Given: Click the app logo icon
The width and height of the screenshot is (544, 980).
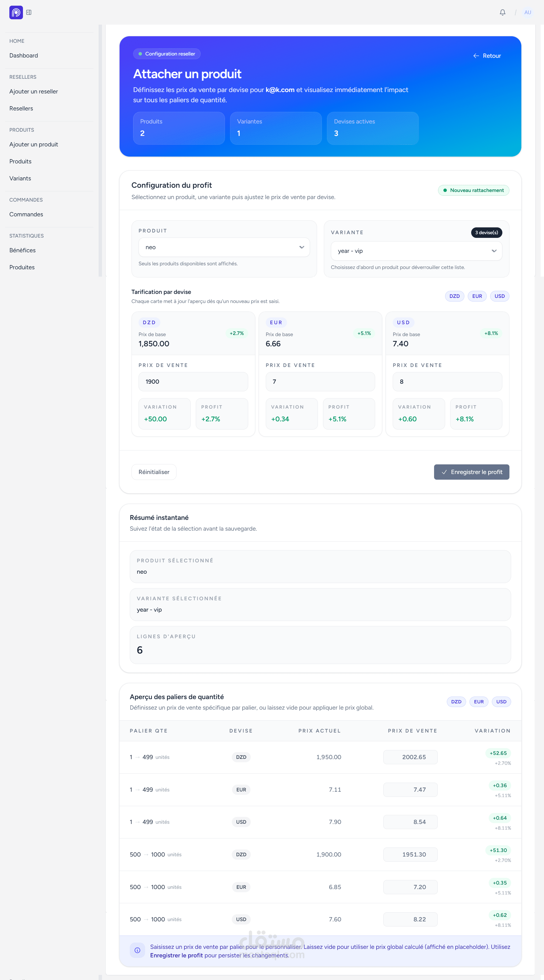Looking at the screenshot, I should click(x=16, y=12).
